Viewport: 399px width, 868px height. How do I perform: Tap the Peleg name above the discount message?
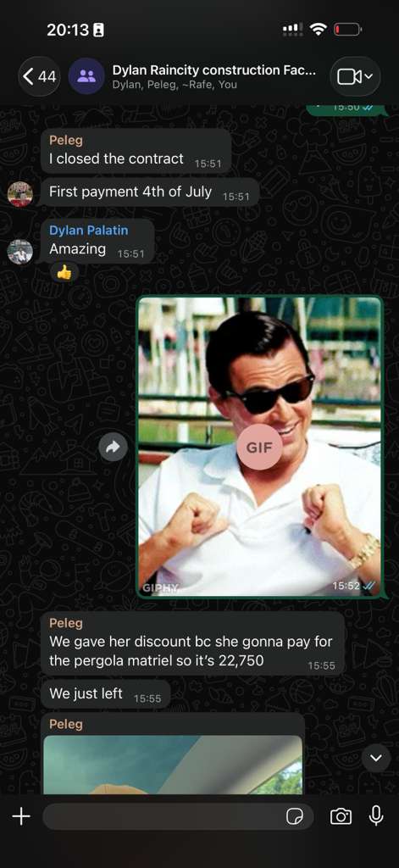tap(66, 623)
